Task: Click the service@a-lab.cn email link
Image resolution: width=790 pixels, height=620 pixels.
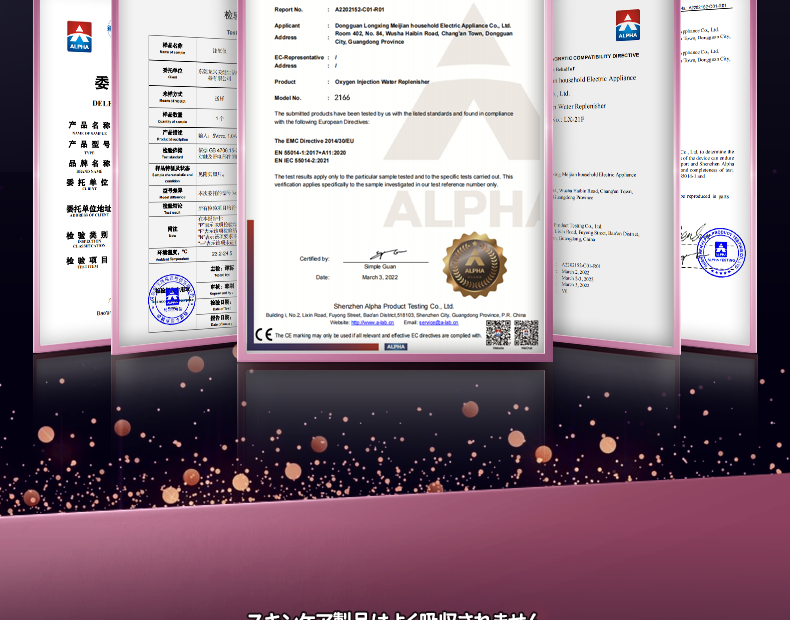Action: click(x=438, y=322)
